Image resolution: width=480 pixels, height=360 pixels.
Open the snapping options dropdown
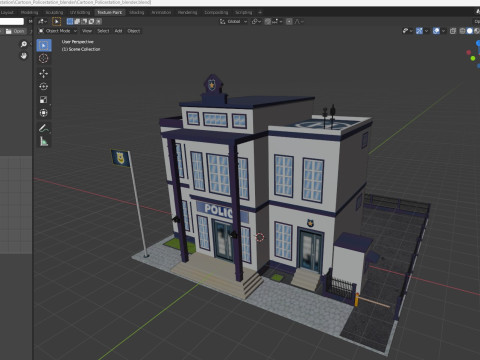tap(277, 22)
